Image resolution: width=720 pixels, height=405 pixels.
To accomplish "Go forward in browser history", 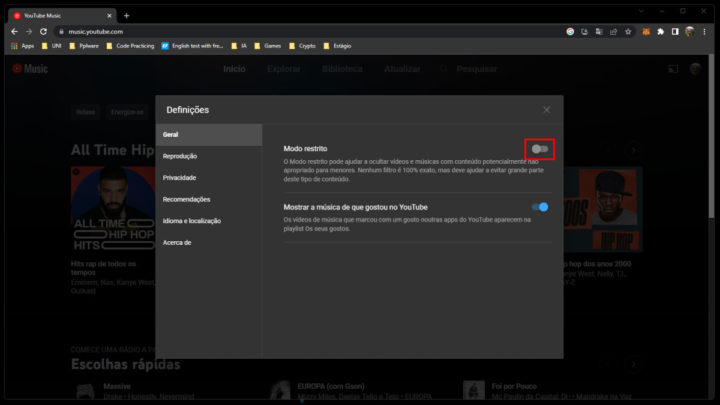I will pos(28,32).
